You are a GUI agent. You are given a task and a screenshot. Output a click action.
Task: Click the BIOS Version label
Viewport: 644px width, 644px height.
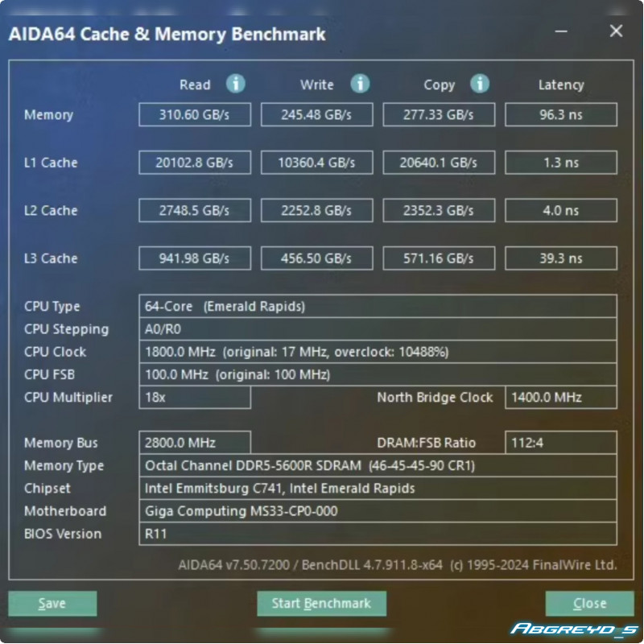63,534
